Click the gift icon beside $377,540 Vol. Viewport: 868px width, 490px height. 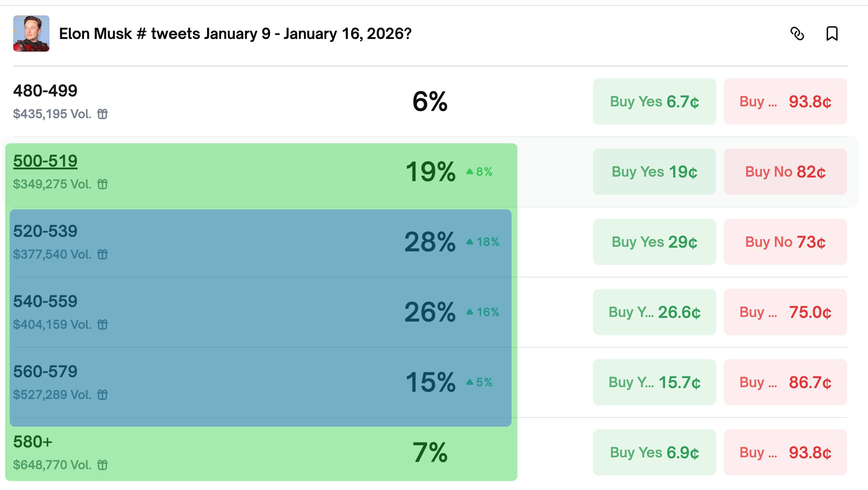coord(102,254)
